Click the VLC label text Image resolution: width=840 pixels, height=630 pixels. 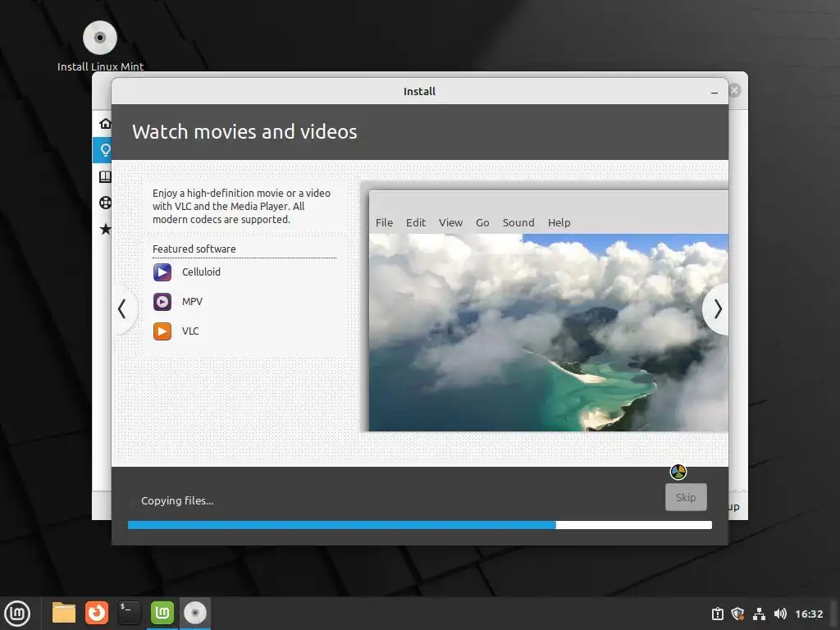pos(190,331)
